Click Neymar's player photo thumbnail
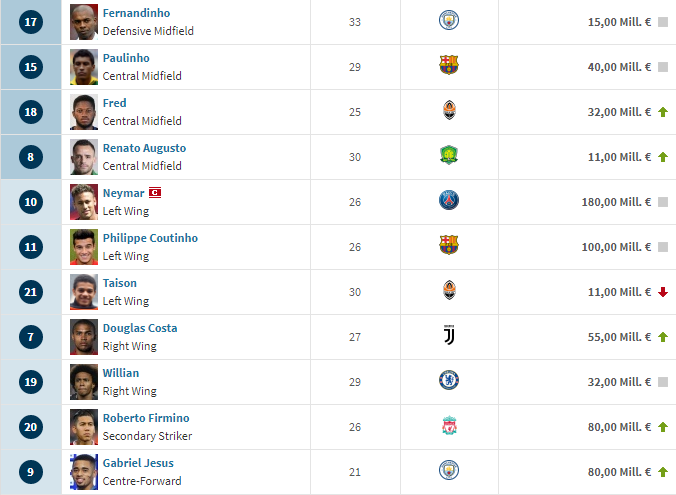 point(84,202)
